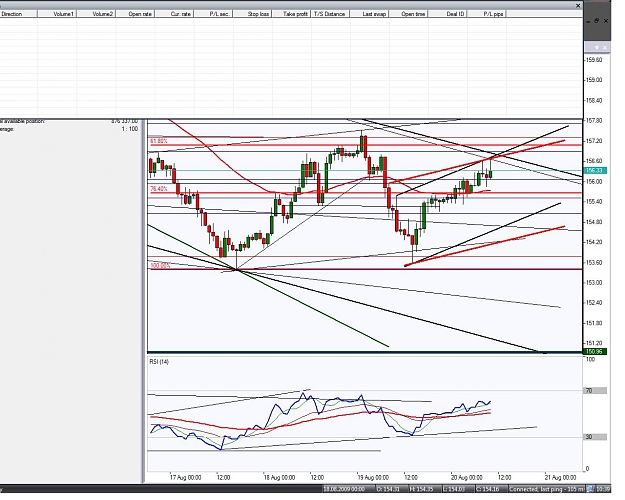
Task: Select the 76.40% Fibonacci level label
Action: tap(159, 189)
